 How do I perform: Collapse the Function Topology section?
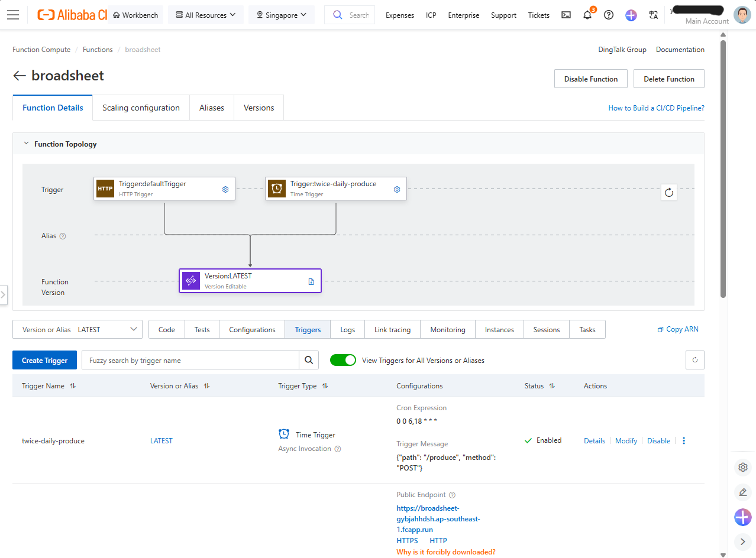click(26, 144)
